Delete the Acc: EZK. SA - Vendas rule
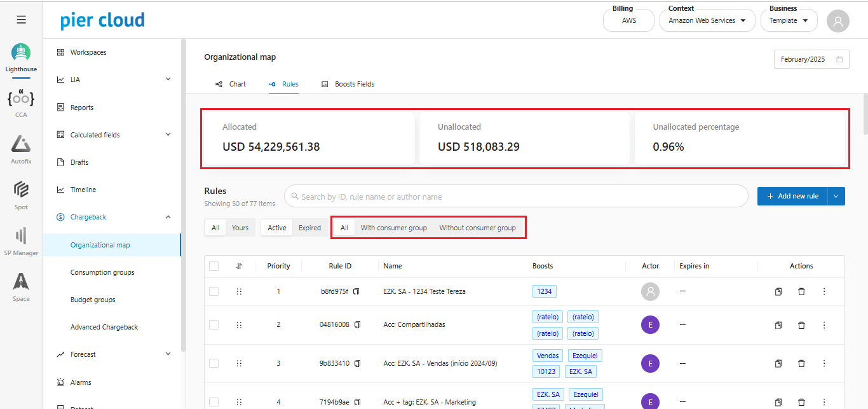This screenshot has height=409, width=868. [801, 364]
